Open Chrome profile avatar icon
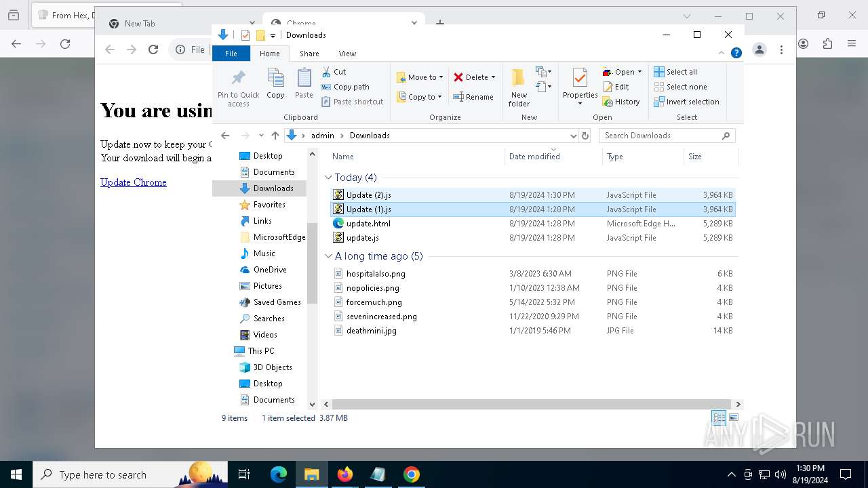Screen dimensions: 868x488 (x=759, y=49)
